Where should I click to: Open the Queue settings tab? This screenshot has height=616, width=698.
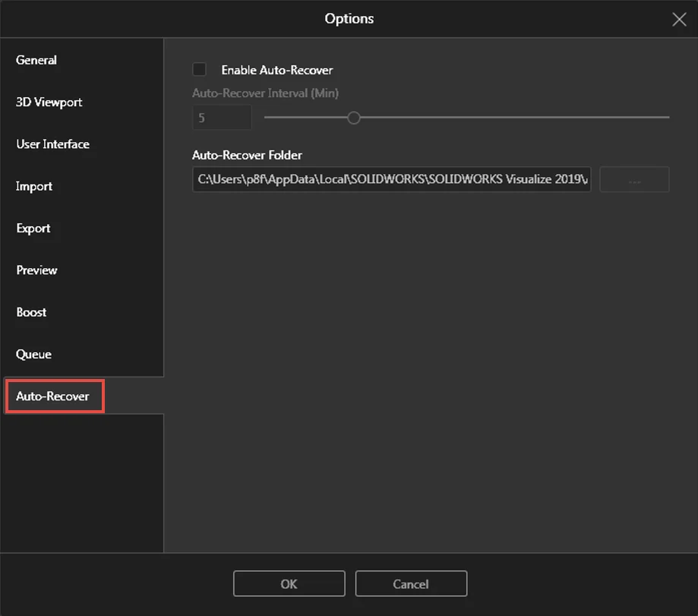[33, 354]
